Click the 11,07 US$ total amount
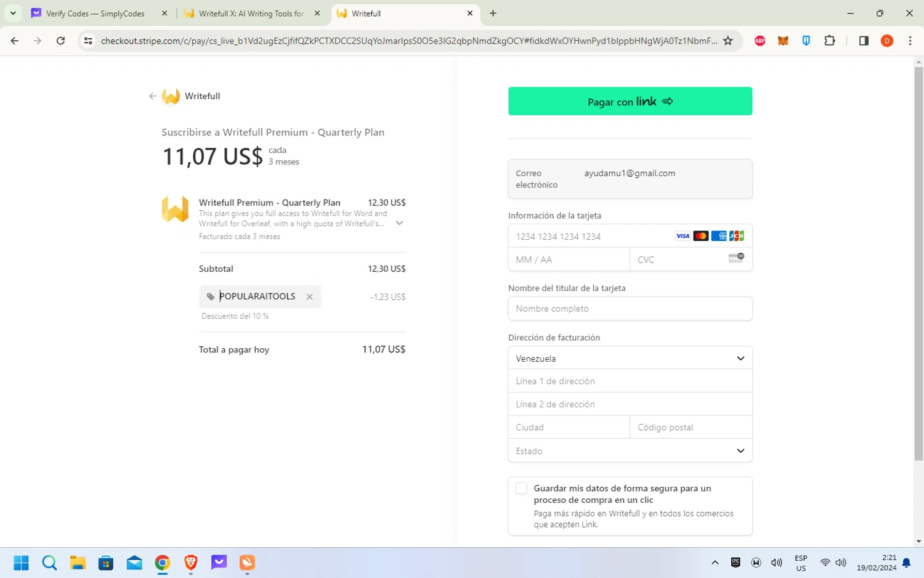The width and height of the screenshot is (924, 578). tap(384, 349)
